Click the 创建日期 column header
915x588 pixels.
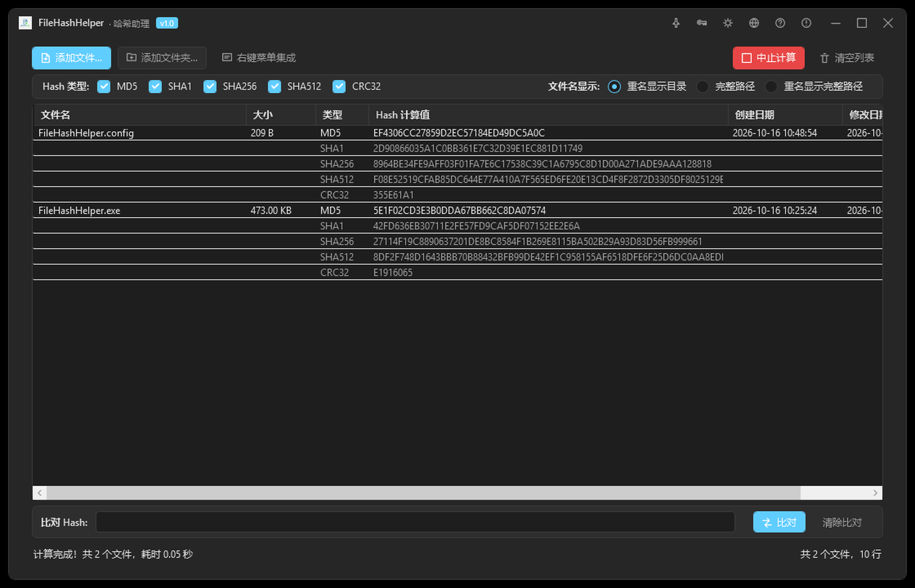785,115
